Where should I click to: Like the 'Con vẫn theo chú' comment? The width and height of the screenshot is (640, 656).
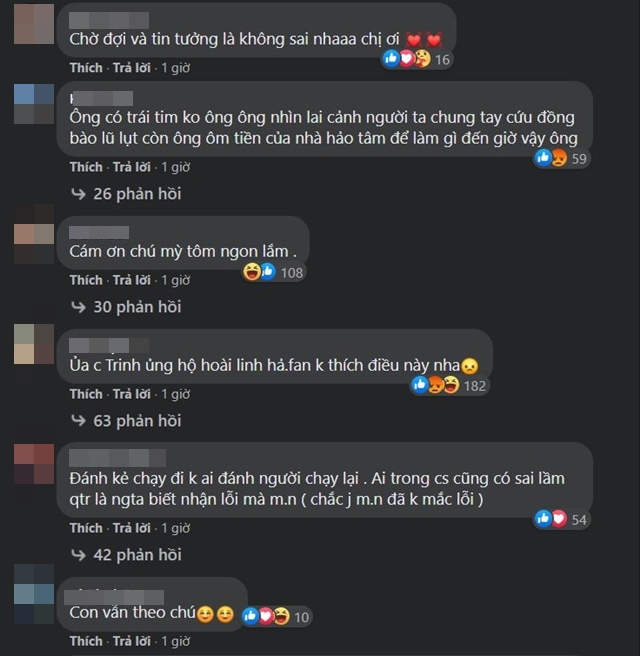[x=86, y=641]
